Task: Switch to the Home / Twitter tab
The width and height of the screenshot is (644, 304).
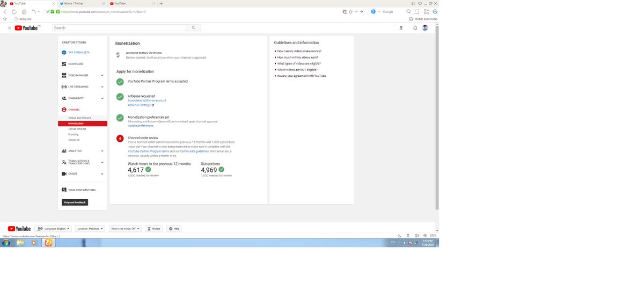Action: pos(82,3)
